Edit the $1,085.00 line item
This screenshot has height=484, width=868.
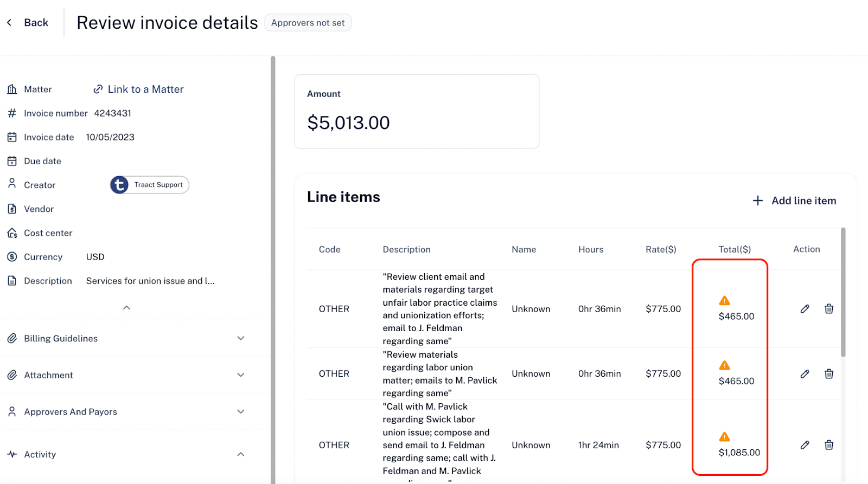pyautogui.click(x=805, y=445)
